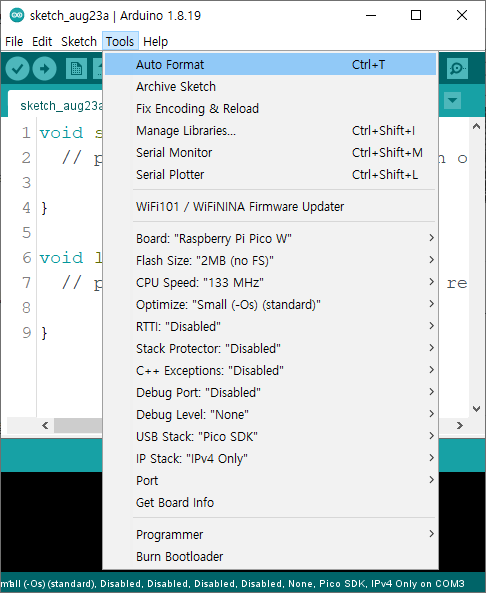Click the Upload arrow toolbar icon
This screenshot has width=486, height=593.
(x=45, y=68)
